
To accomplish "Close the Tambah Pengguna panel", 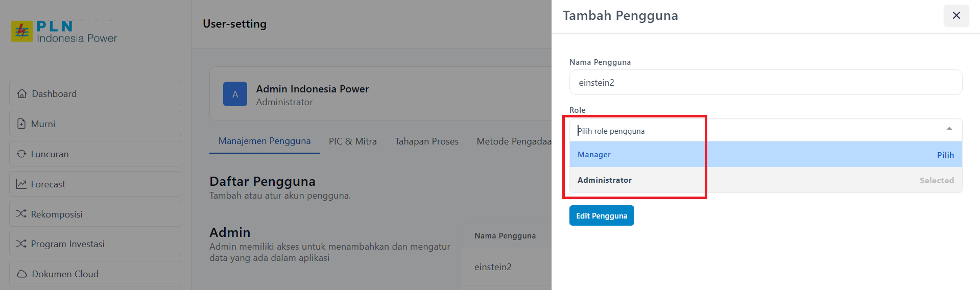I will pyautogui.click(x=956, y=15).
